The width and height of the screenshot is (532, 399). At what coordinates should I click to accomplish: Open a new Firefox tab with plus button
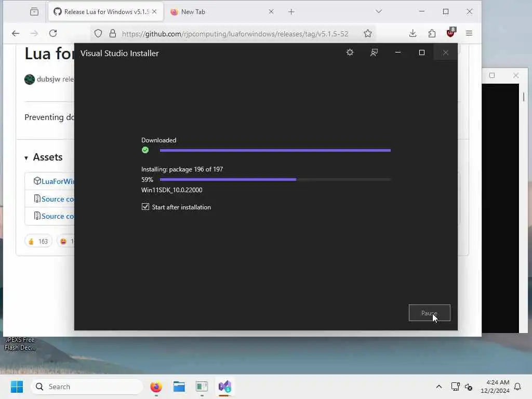point(291,12)
